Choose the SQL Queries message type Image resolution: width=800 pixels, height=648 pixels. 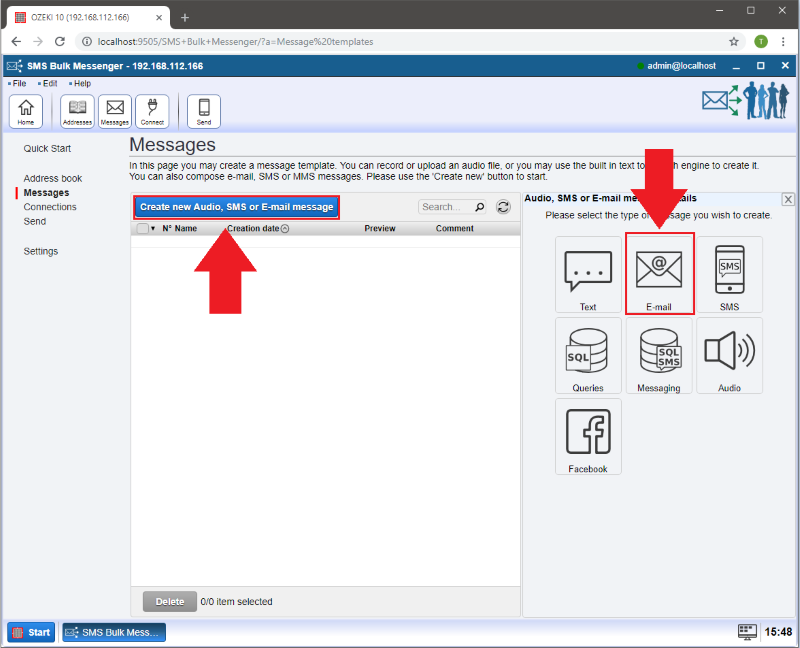tap(588, 355)
